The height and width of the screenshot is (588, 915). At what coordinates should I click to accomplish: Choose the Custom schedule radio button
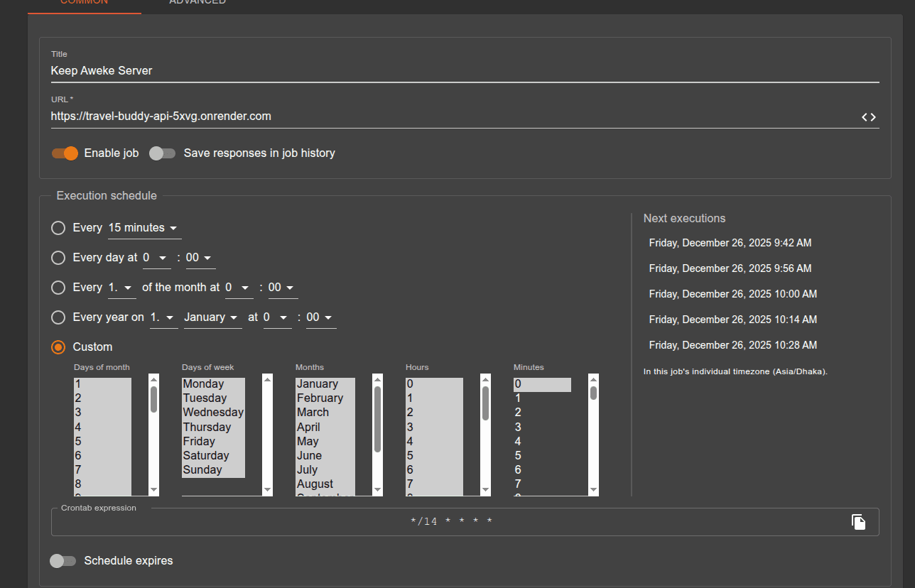[x=58, y=347]
